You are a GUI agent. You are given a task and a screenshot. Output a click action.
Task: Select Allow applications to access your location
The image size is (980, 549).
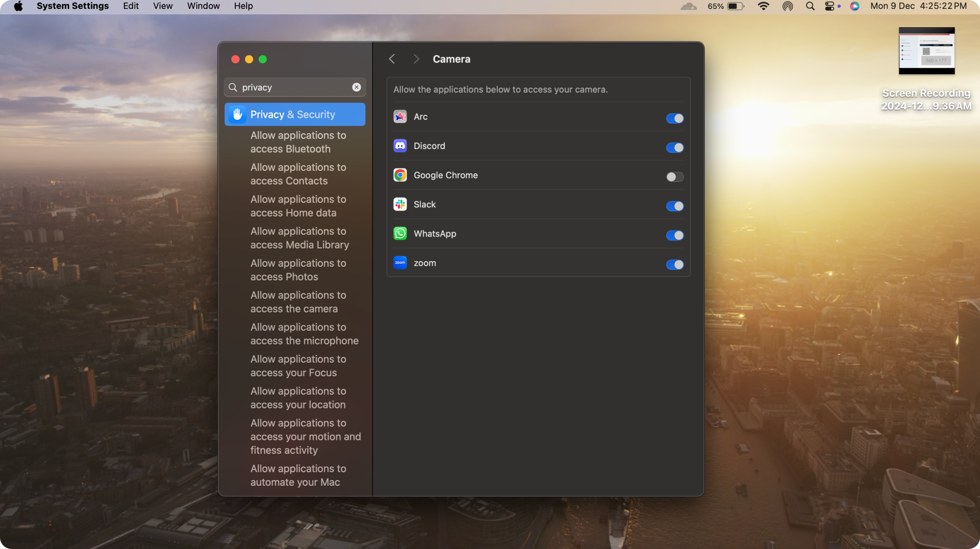click(298, 398)
